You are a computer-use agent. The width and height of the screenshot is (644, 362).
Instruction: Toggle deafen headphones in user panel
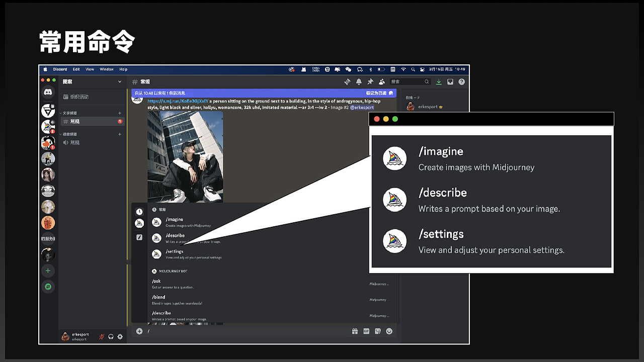(x=111, y=336)
